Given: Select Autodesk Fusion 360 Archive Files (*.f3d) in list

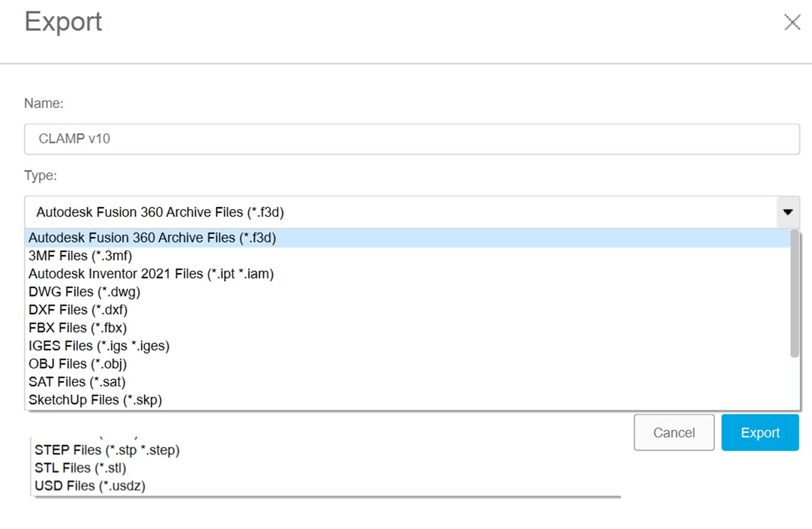Looking at the screenshot, I should tap(408, 238).
